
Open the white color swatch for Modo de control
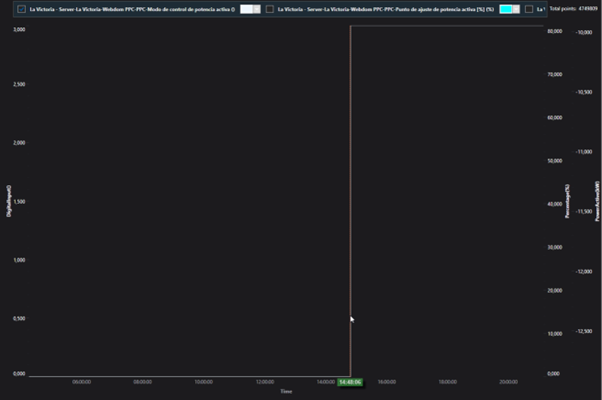[247, 9]
